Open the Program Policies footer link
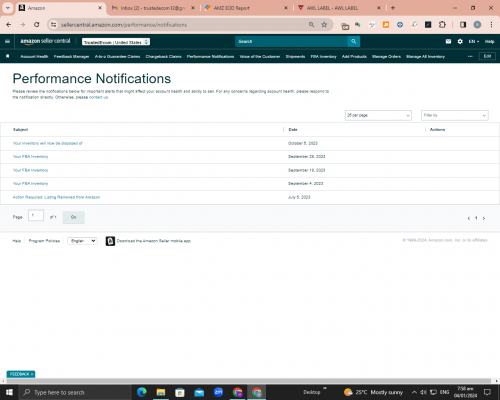The width and height of the screenshot is (500, 400). 44,241
